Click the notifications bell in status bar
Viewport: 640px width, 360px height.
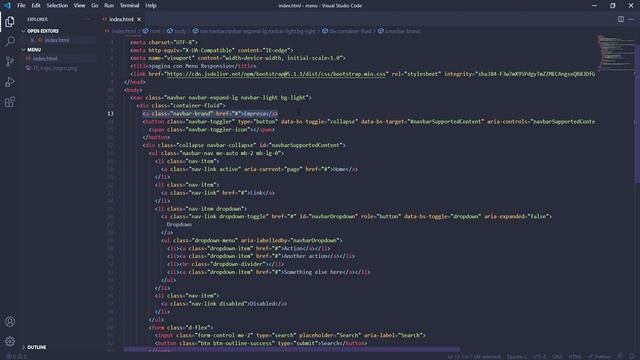(632, 356)
